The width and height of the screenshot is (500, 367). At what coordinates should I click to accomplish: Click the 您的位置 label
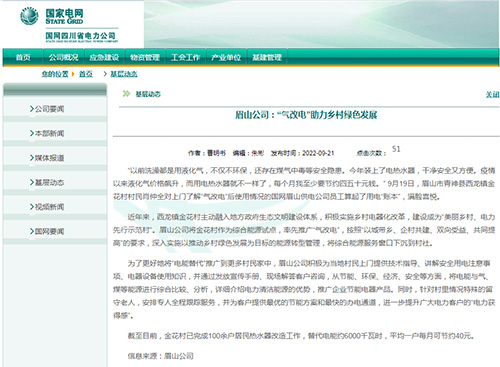(x=55, y=74)
